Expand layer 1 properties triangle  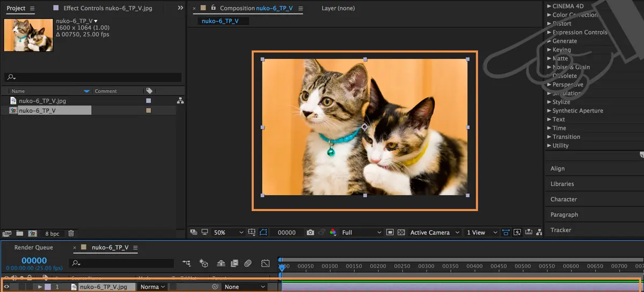(40, 287)
